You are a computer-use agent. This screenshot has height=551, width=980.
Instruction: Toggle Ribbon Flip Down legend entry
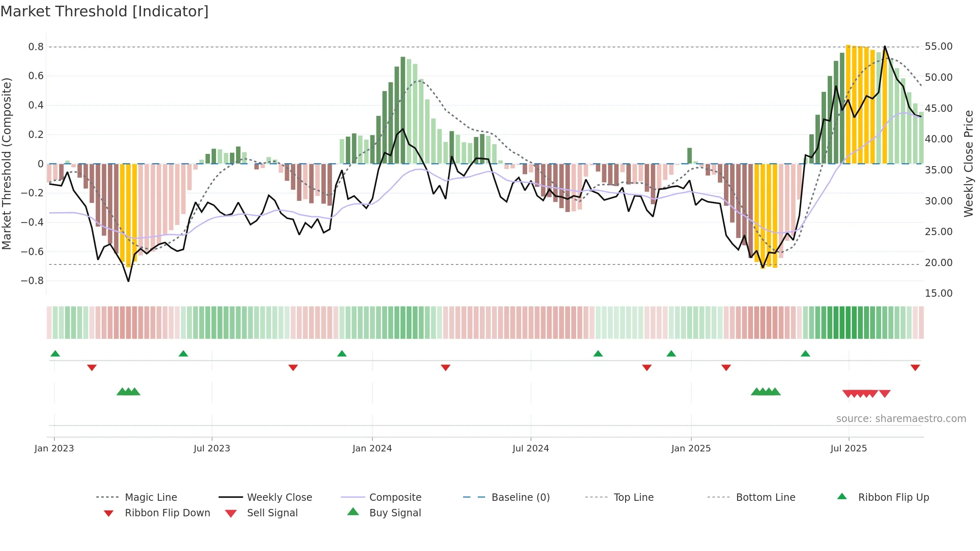[x=157, y=513]
